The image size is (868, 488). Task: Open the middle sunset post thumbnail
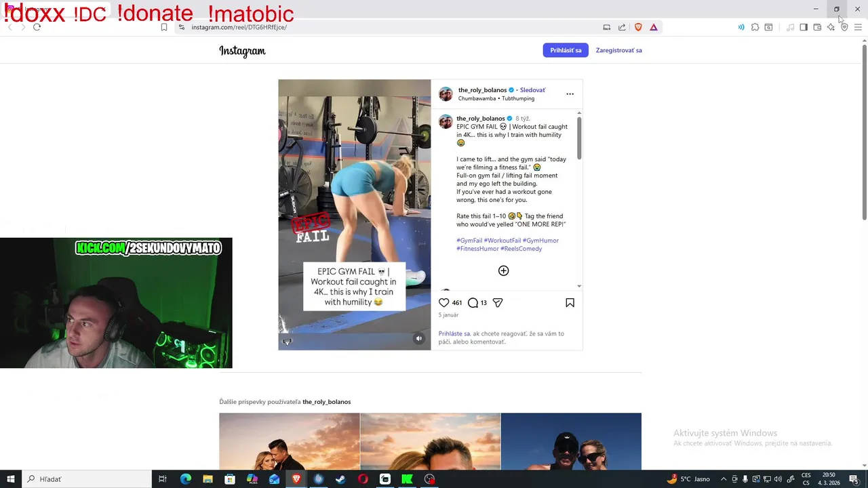(430, 441)
